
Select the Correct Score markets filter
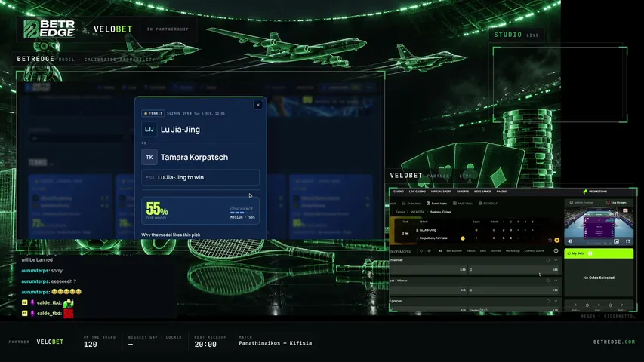(534, 251)
